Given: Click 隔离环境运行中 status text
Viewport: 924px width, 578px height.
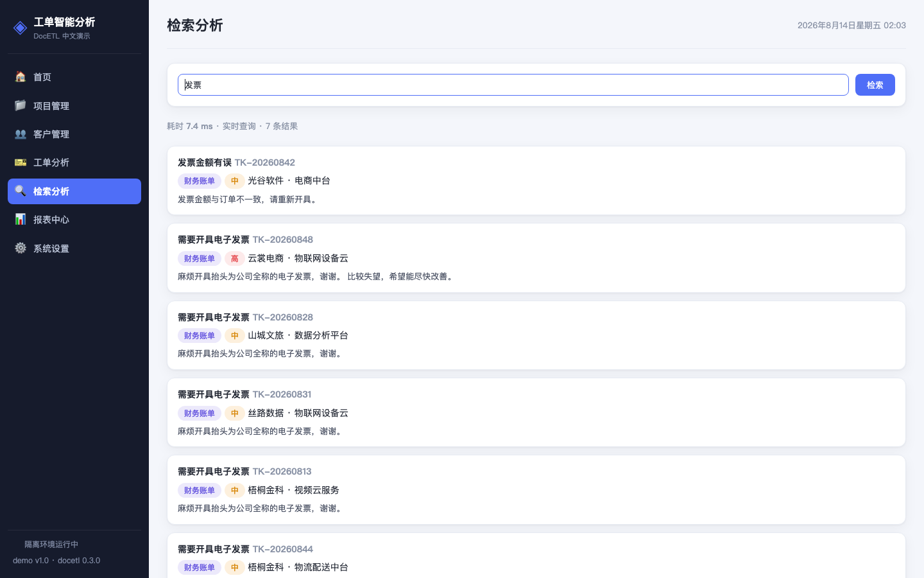Looking at the screenshot, I should click(51, 545).
